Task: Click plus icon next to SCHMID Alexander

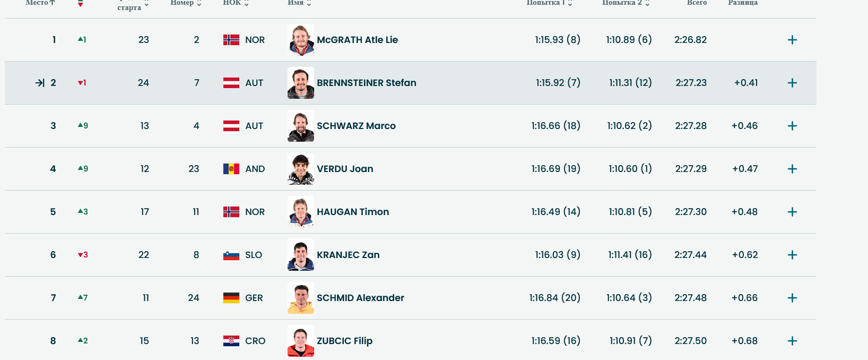Action: tap(792, 298)
